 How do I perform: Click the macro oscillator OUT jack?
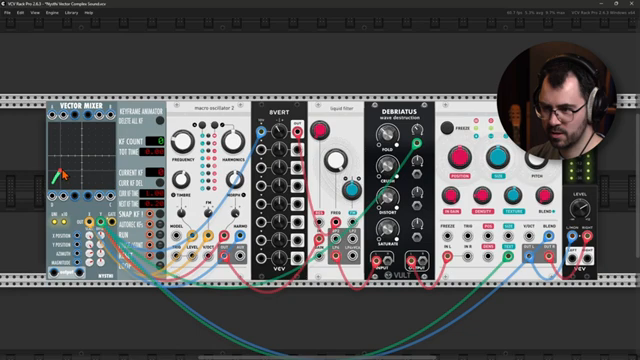coord(224,256)
